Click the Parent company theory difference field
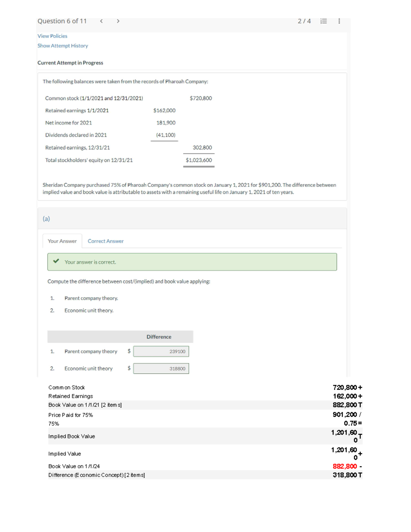Image resolution: width=411 pixels, height=532 pixels. tap(161, 351)
